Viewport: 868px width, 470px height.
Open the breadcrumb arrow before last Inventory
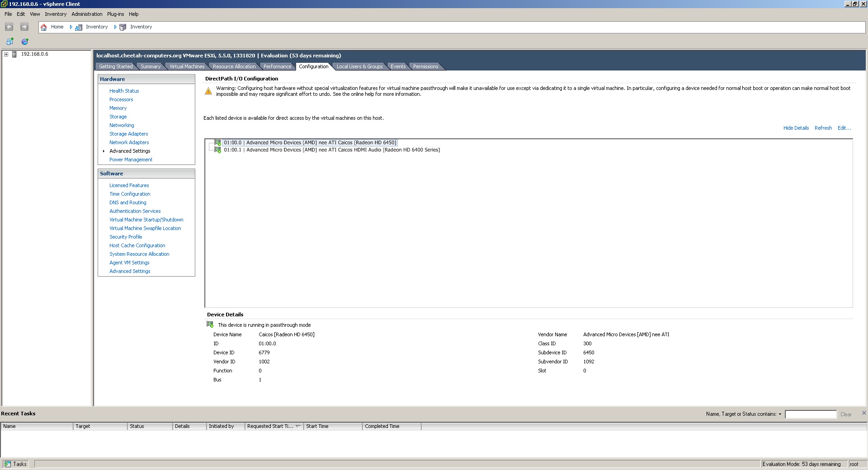point(115,27)
